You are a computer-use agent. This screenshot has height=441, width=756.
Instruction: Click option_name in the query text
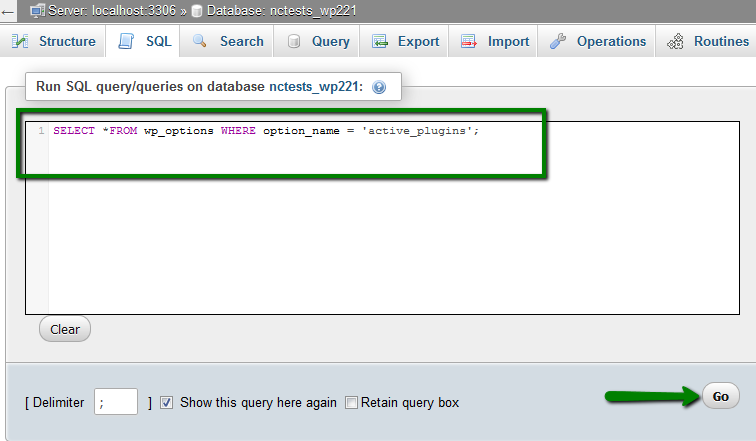pos(301,131)
